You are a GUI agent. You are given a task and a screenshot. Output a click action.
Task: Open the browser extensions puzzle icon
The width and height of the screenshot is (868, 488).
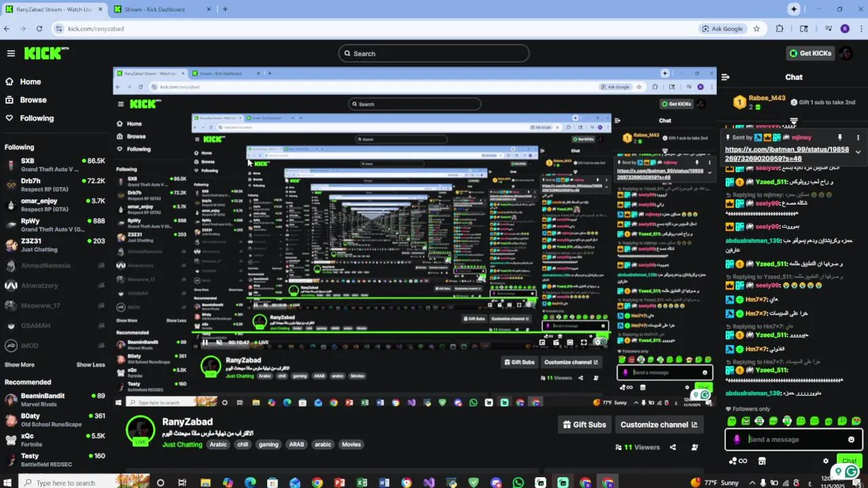pos(780,28)
